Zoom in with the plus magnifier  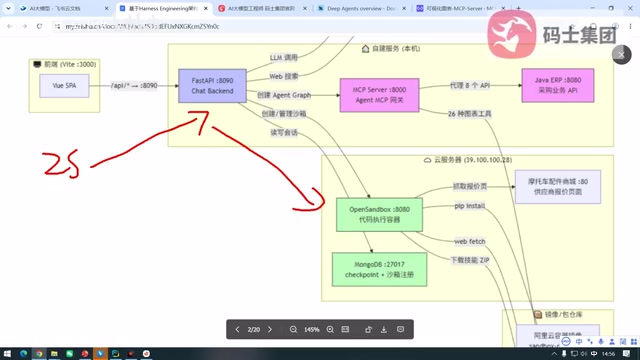(330, 329)
